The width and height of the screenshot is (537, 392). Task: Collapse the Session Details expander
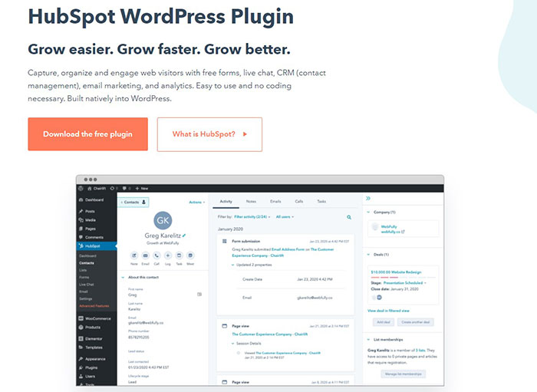[233, 344]
